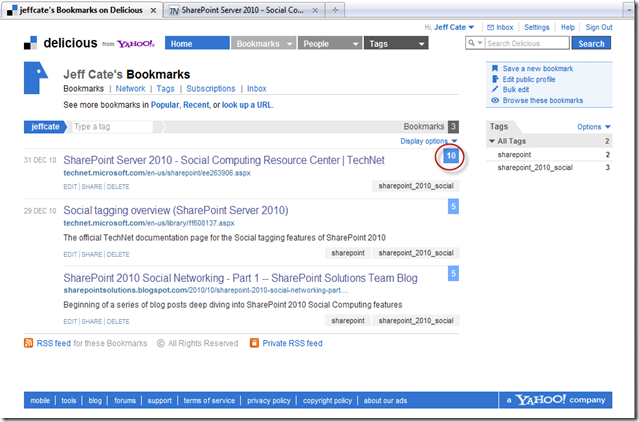Open Display options dropdown
Viewport: 639px width, 422px height.
(x=429, y=141)
